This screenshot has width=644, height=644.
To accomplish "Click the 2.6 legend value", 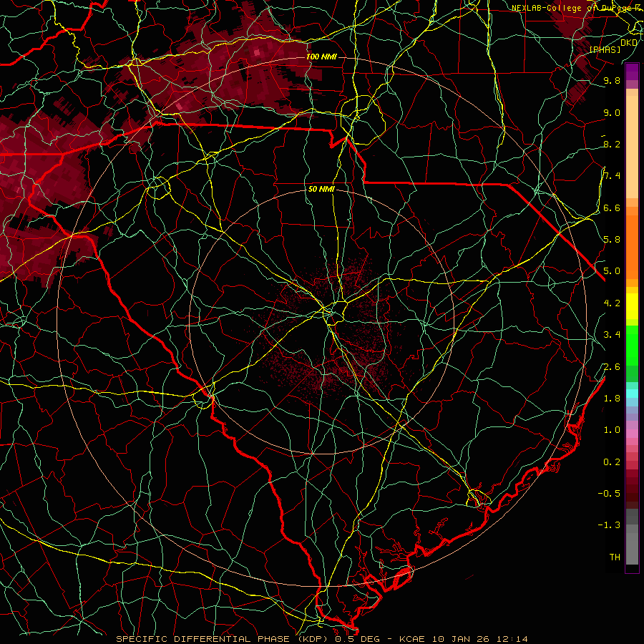I will (612, 367).
